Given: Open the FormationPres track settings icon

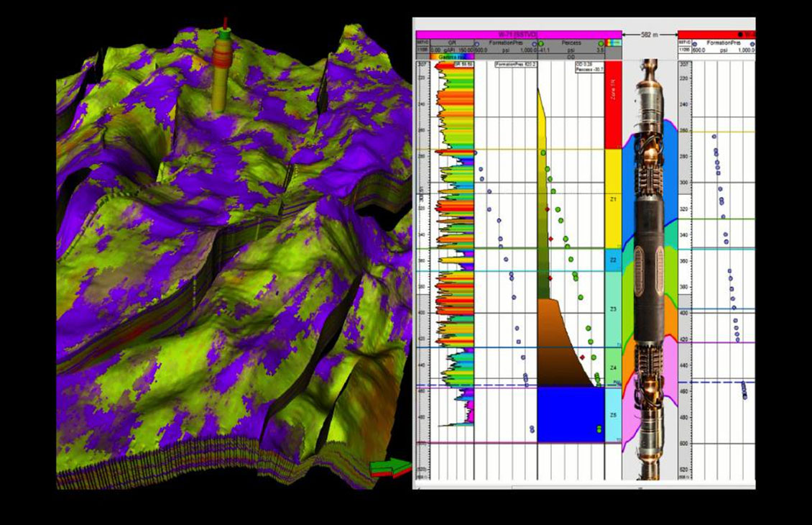Looking at the screenshot, I should click(x=534, y=44).
